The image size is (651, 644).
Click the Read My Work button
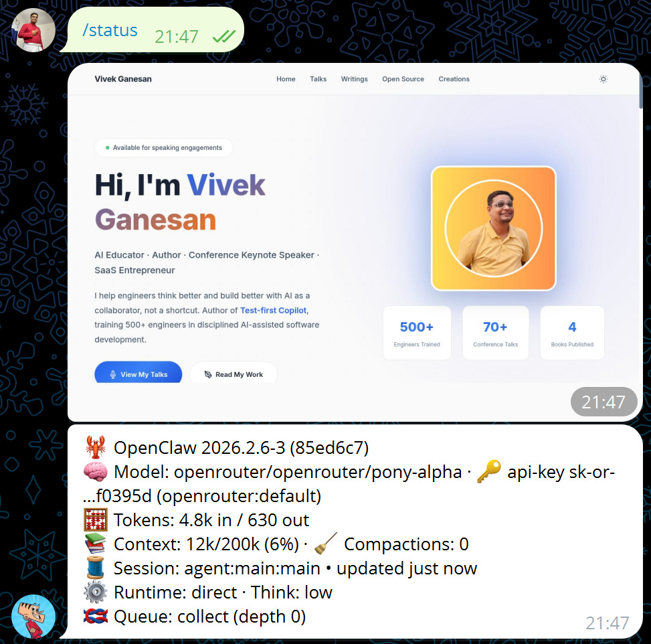[x=234, y=373]
